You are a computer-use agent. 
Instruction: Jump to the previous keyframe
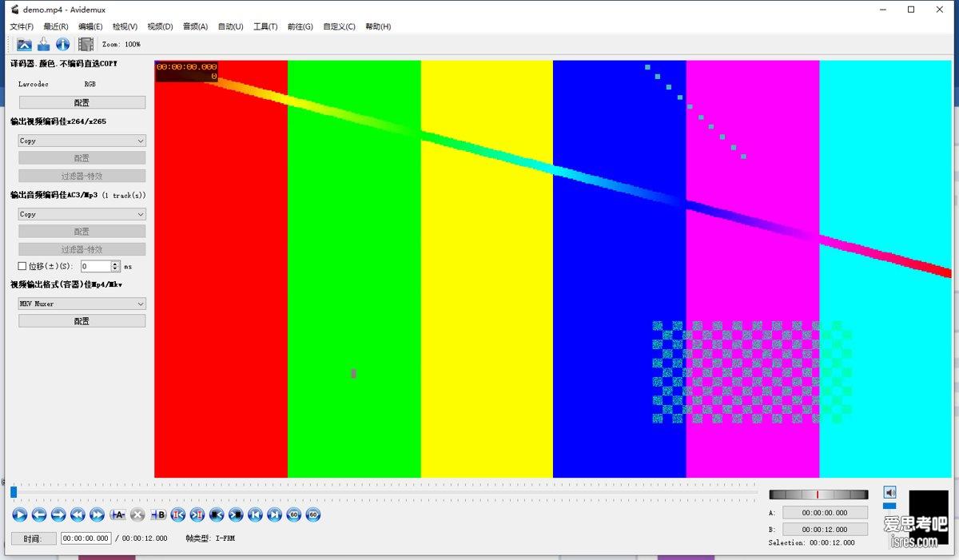(x=78, y=515)
